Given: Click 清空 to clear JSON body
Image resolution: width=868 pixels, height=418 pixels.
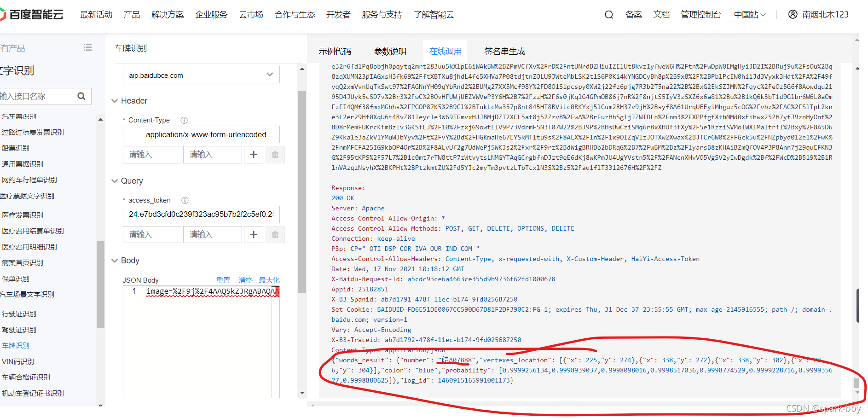Looking at the screenshot, I should pyautogui.click(x=245, y=280).
